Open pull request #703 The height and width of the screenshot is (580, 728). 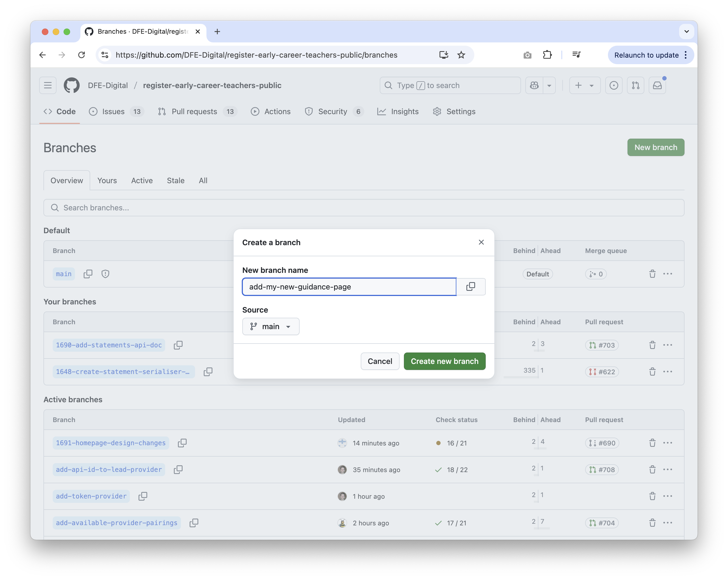602,345
